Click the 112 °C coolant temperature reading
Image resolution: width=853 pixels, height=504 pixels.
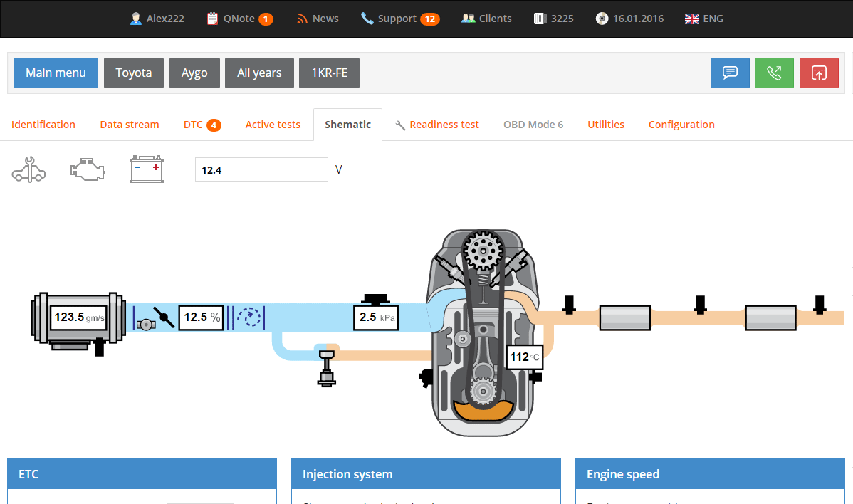pyautogui.click(x=525, y=357)
